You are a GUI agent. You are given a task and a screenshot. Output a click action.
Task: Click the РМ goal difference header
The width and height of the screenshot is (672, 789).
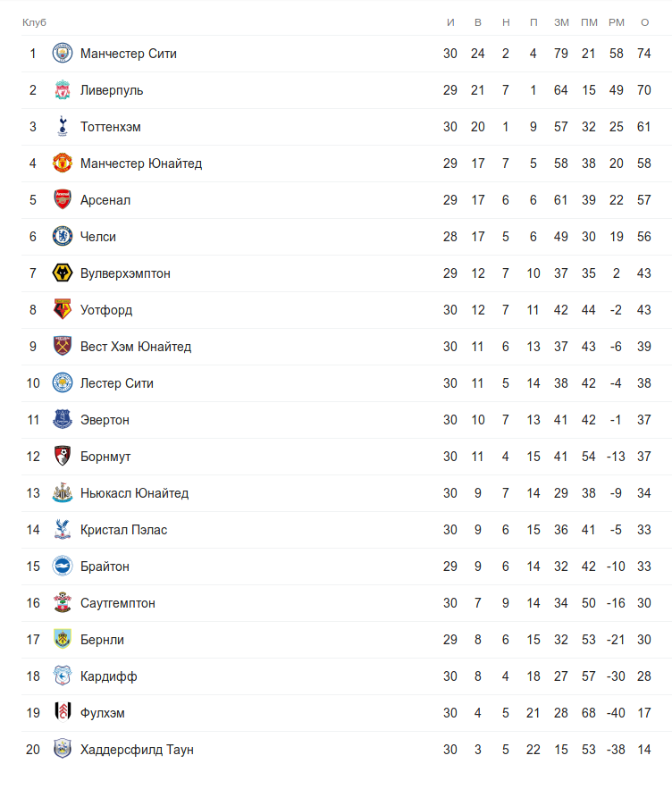point(617,22)
